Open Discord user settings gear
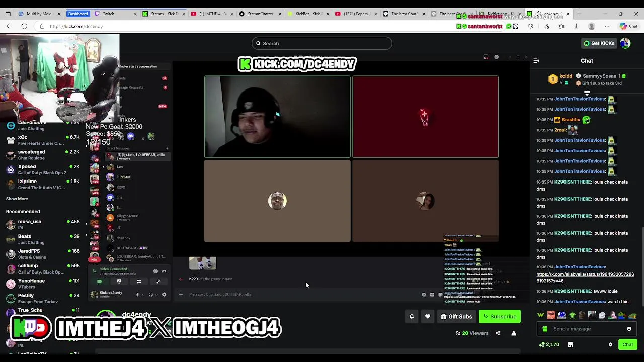This screenshot has height=362, width=644. click(164, 294)
